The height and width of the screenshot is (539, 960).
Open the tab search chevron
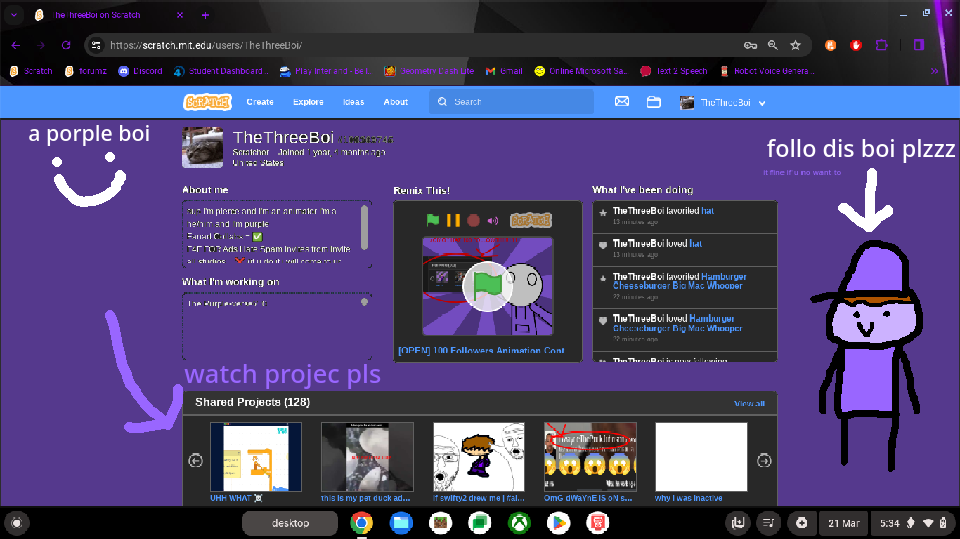pos(13,15)
